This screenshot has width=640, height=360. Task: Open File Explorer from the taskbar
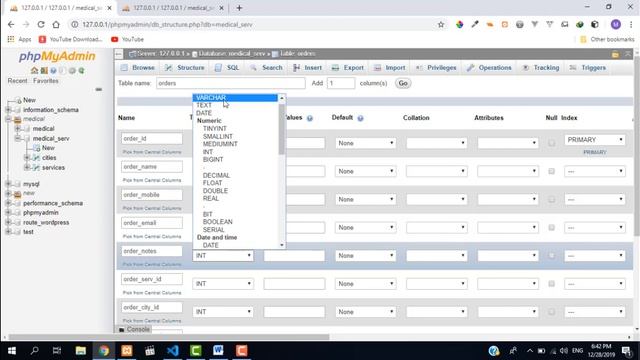[80, 351]
